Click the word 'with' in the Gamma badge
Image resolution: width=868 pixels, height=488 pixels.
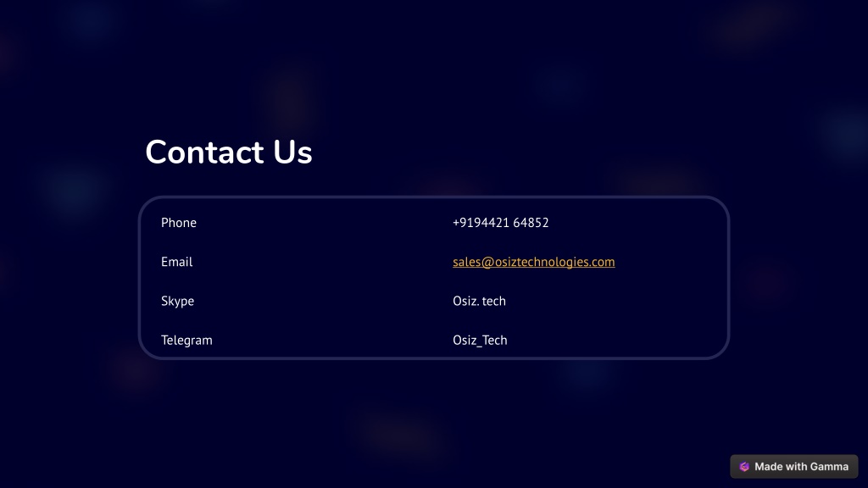click(793, 467)
